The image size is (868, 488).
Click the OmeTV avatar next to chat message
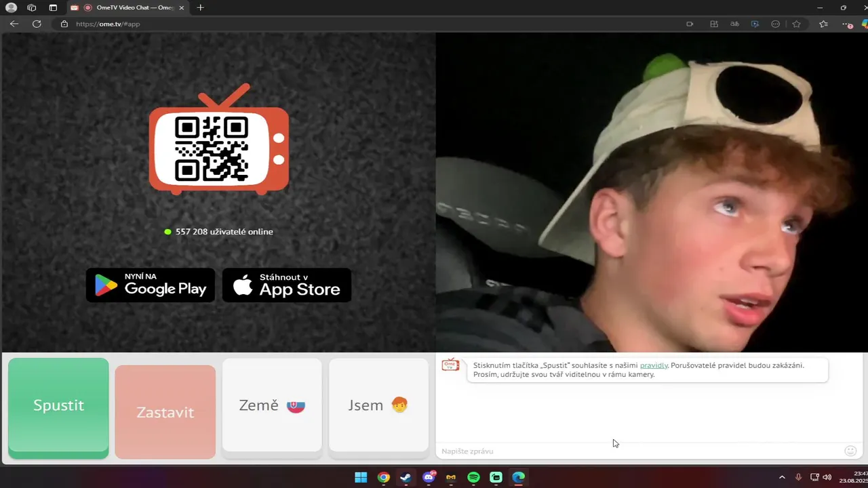[x=450, y=365]
